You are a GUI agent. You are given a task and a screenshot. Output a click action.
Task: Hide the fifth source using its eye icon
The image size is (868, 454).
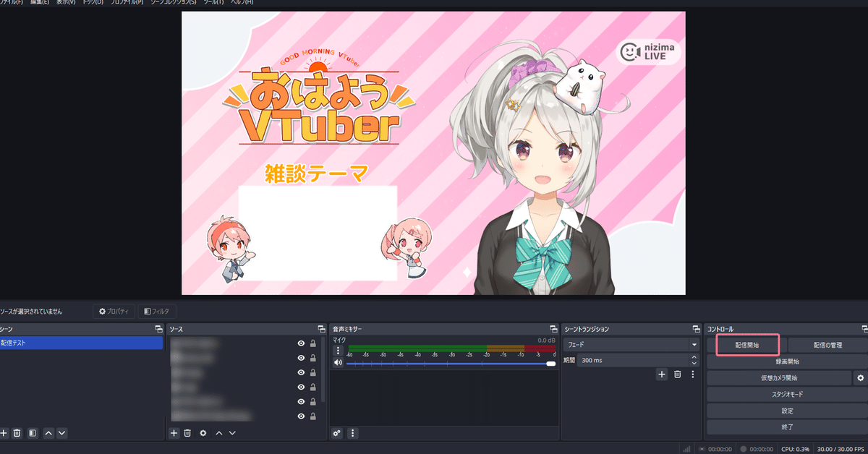click(x=301, y=402)
